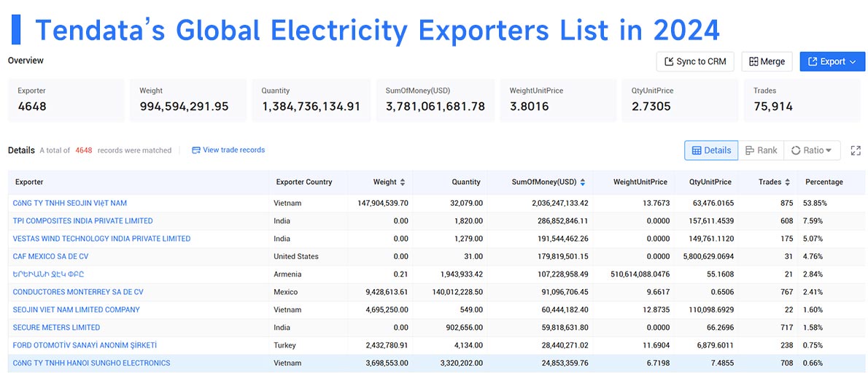Select the WeightUnitPrice 3.8016 overview card

point(558,100)
